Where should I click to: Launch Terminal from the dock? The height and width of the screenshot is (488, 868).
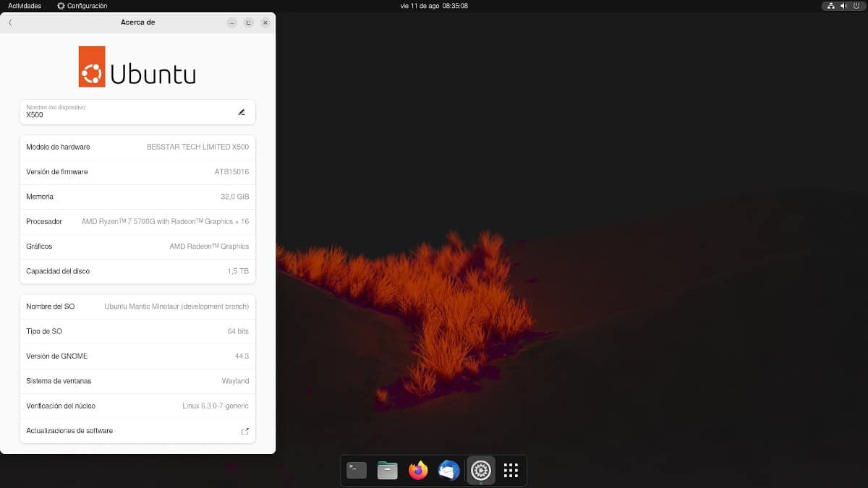pyautogui.click(x=357, y=471)
